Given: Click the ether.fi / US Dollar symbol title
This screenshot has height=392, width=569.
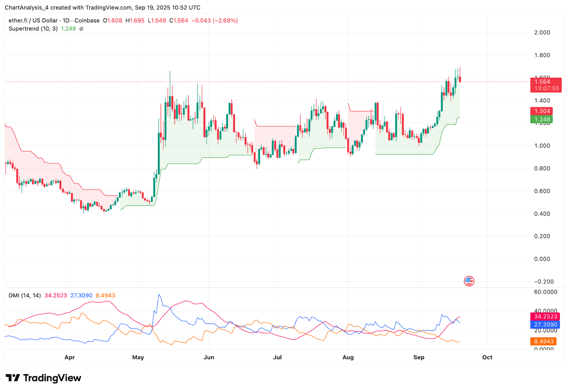Looking at the screenshot, I should (33, 21).
